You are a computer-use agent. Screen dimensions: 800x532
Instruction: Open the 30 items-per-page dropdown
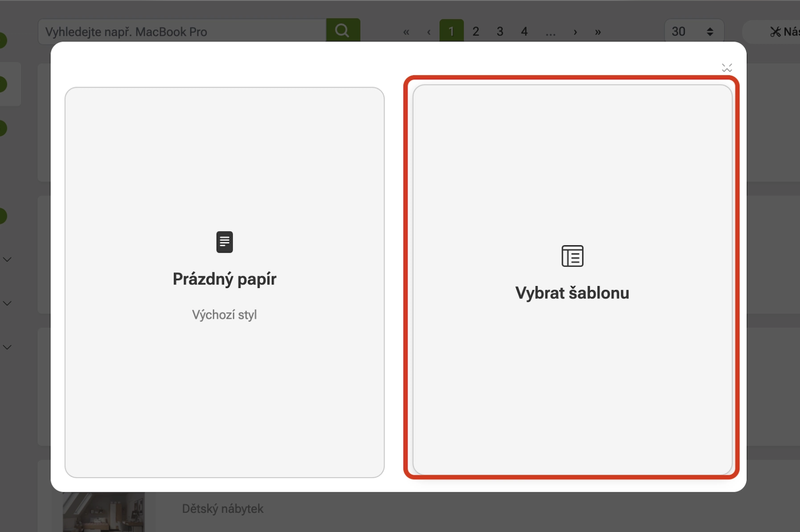(693, 31)
